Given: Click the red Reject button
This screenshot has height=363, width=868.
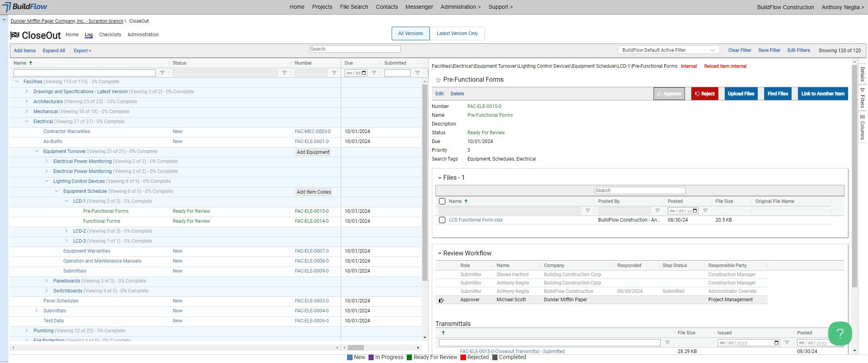Looking at the screenshot, I should pyautogui.click(x=704, y=94).
